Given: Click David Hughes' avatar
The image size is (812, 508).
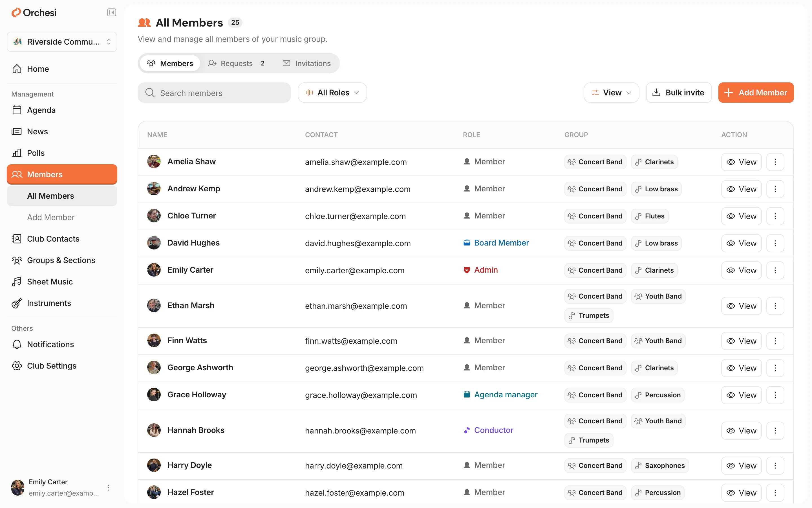Looking at the screenshot, I should tap(154, 243).
